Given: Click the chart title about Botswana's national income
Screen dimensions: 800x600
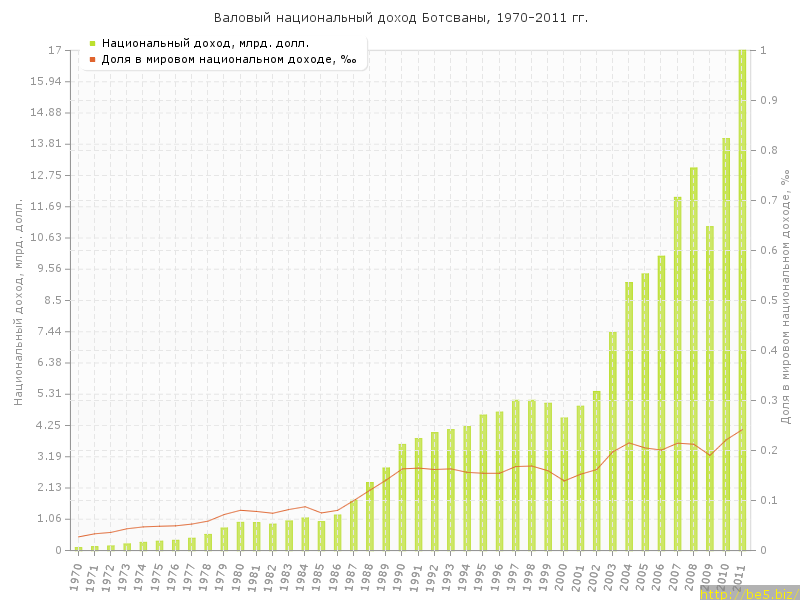Looking at the screenshot, I should point(401,18).
